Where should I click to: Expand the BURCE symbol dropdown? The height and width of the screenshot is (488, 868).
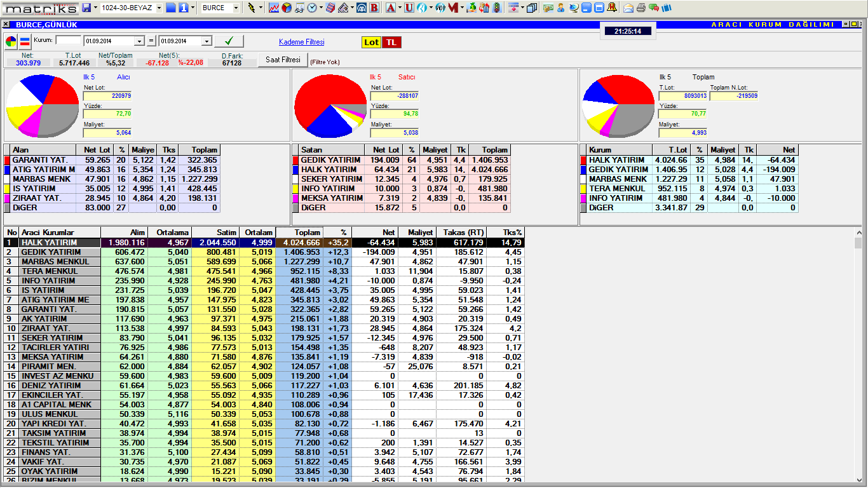[236, 8]
